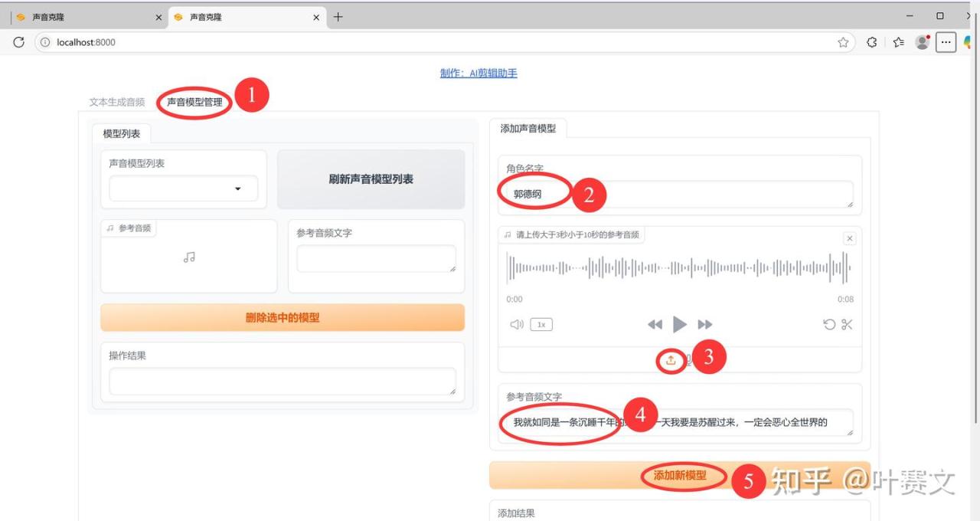Click the audio waveform to seek
Viewport: 980px width, 521px height.
click(678, 268)
